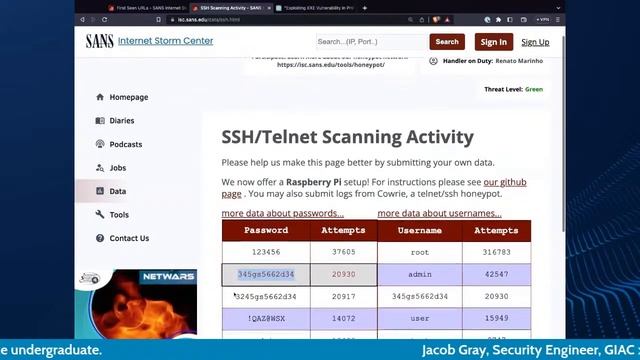Click username cell admin

(420, 274)
